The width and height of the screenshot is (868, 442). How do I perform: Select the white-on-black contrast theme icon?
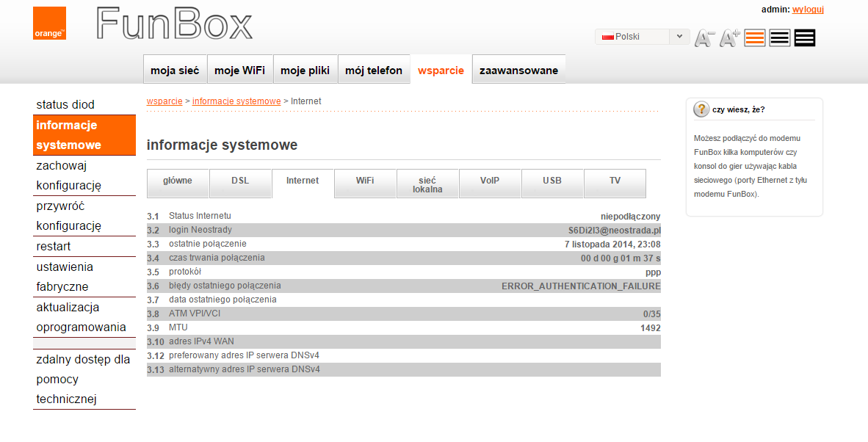[804, 37]
